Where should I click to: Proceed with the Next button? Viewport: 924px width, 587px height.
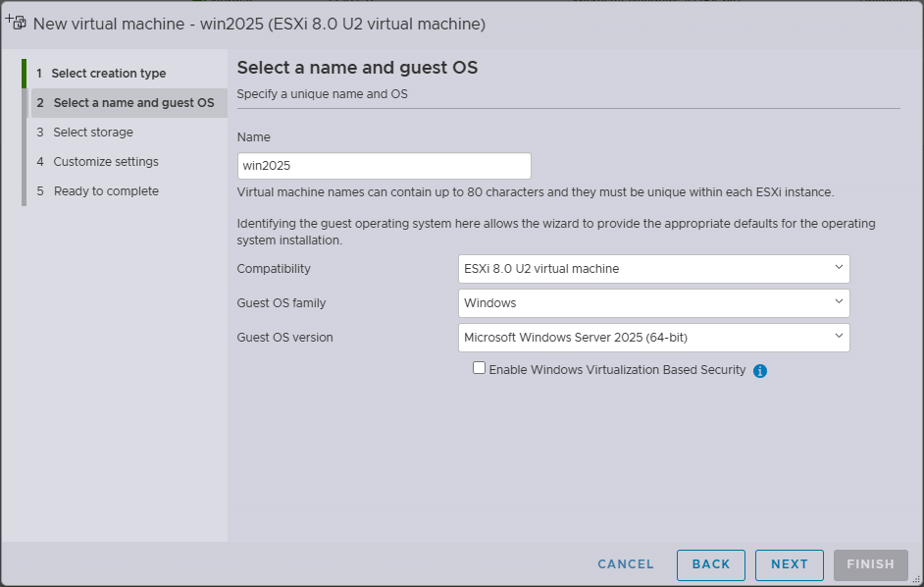coord(790,564)
